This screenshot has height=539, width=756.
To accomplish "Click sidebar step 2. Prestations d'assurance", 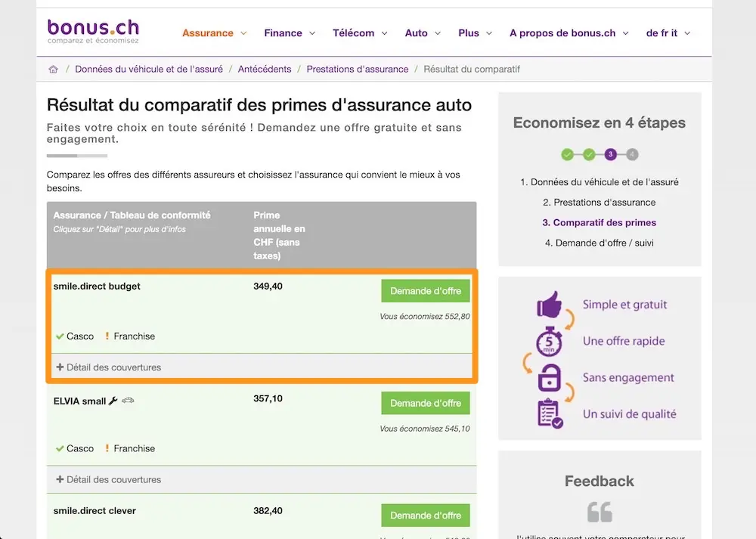I will [x=600, y=203].
